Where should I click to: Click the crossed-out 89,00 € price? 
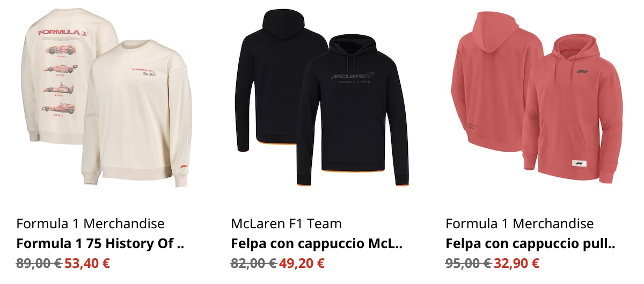[39, 264]
